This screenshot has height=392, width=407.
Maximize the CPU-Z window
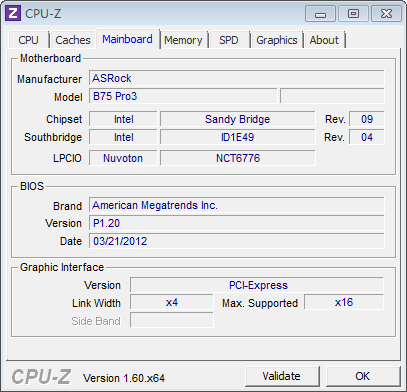coord(353,14)
